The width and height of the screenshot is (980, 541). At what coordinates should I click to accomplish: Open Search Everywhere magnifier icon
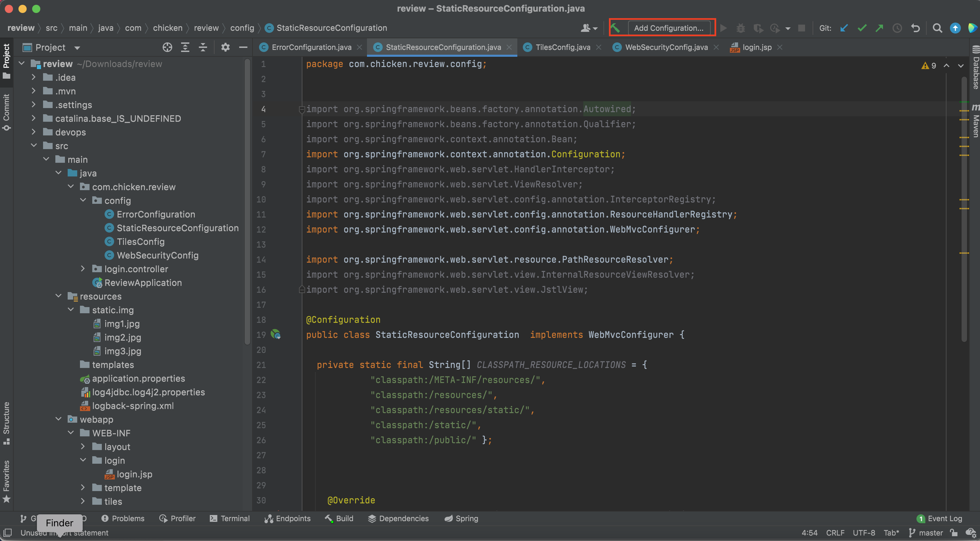coord(937,28)
